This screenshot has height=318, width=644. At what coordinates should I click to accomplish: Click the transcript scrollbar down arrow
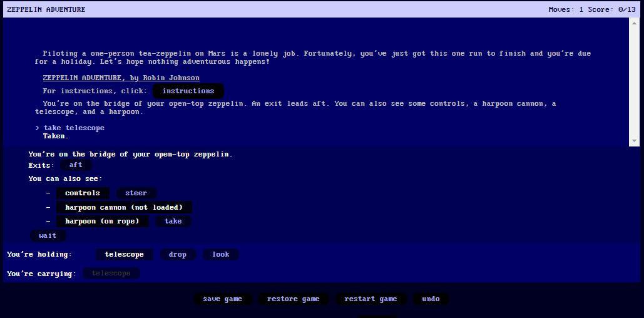pos(634,141)
